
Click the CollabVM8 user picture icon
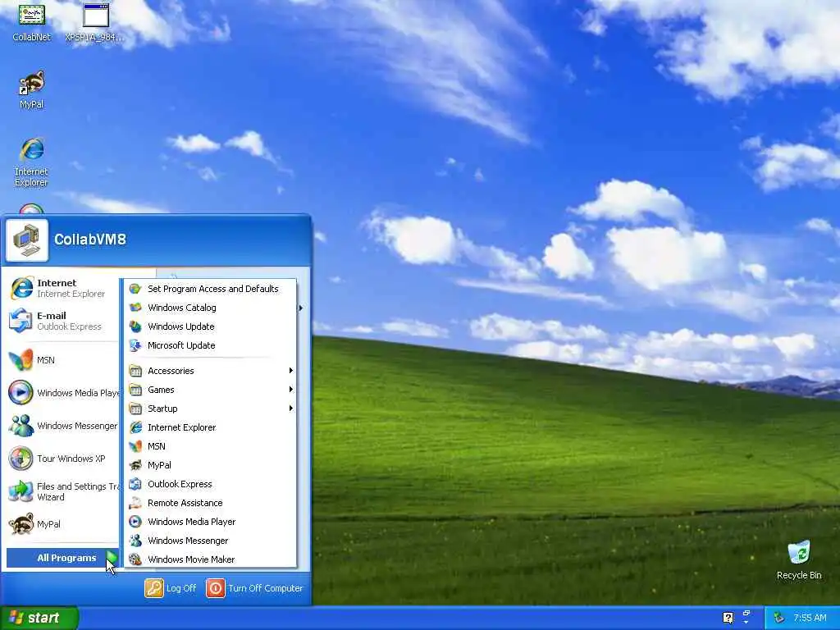(27, 240)
